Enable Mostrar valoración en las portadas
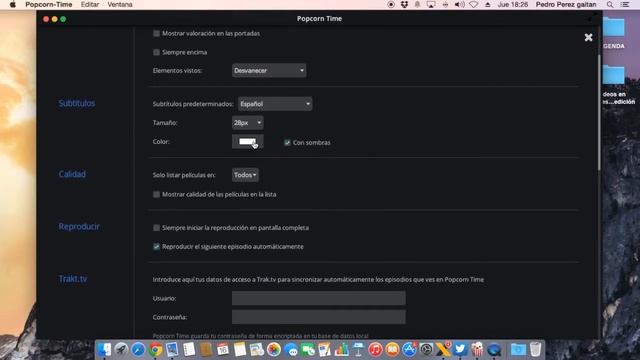The image size is (640, 360). [156, 33]
